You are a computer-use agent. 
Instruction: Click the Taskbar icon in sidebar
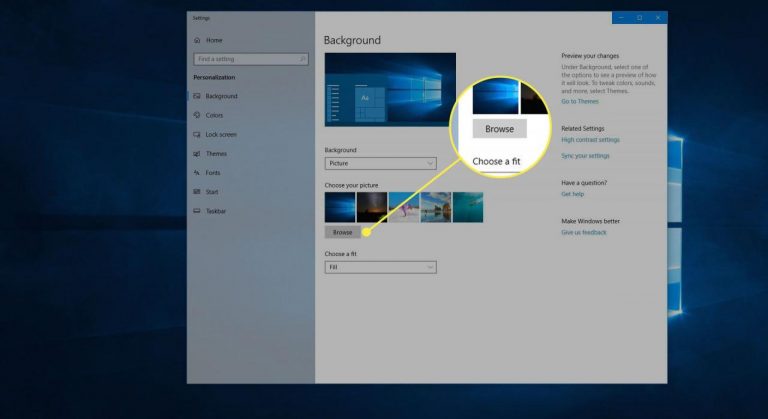[x=197, y=211]
